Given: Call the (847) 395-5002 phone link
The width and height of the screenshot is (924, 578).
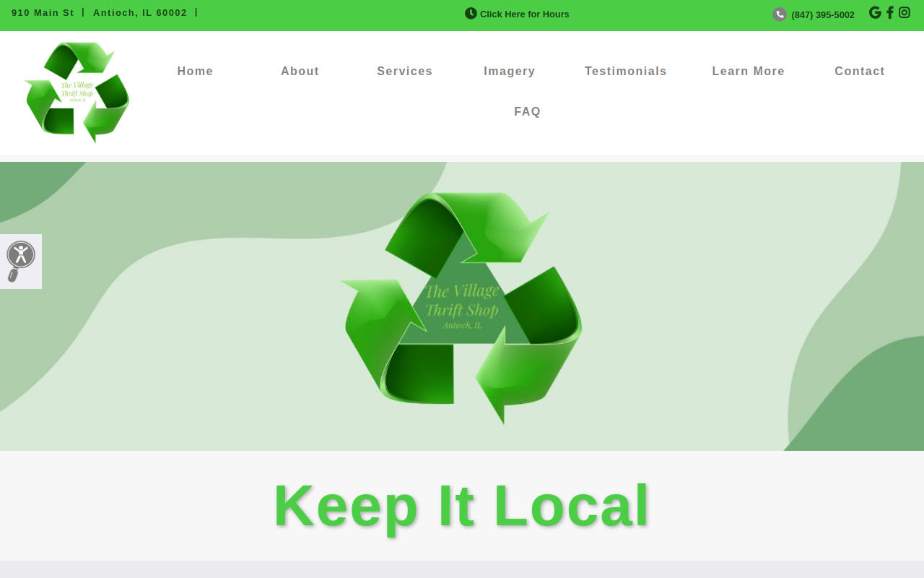Looking at the screenshot, I should coord(823,15).
